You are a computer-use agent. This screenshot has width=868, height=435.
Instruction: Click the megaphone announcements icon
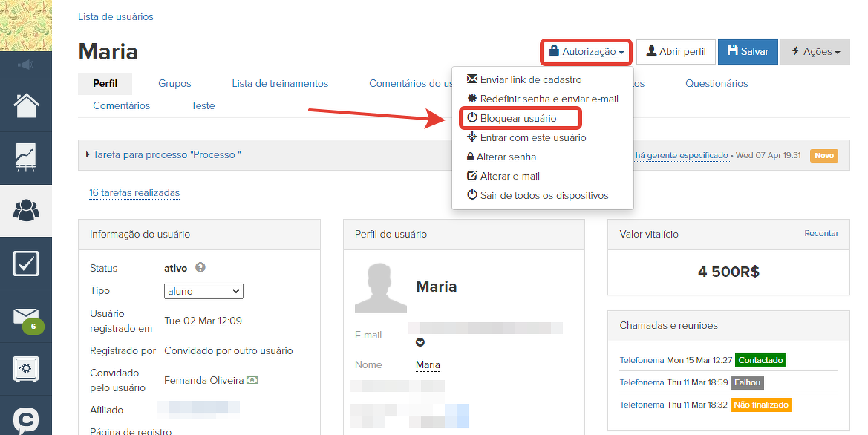click(x=26, y=65)
